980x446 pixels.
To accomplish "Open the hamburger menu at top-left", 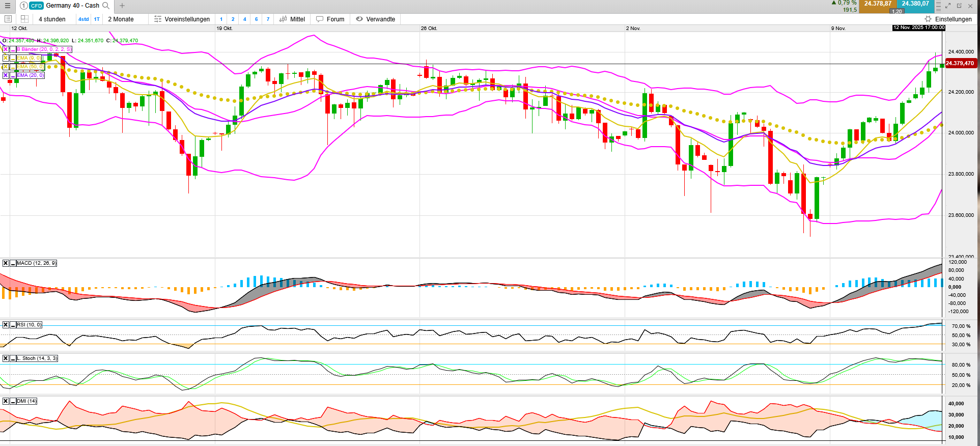I will [8, 6].
